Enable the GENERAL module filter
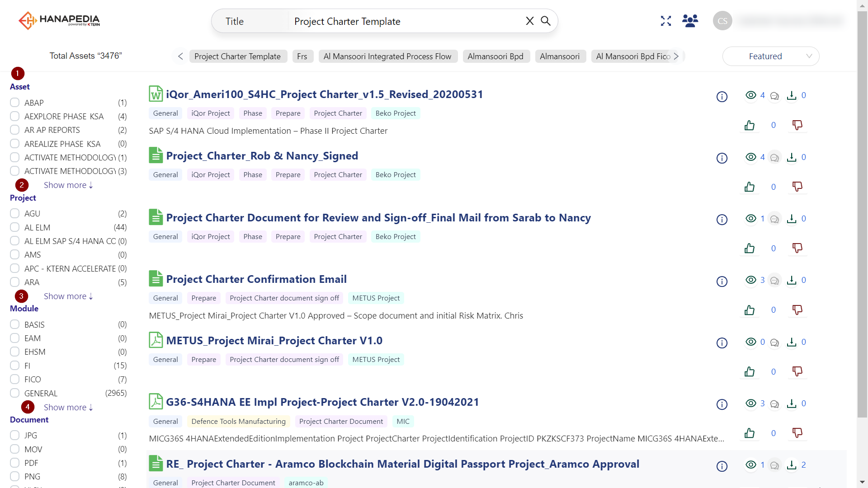The image size is (868, 488). [x=15, y=393]
